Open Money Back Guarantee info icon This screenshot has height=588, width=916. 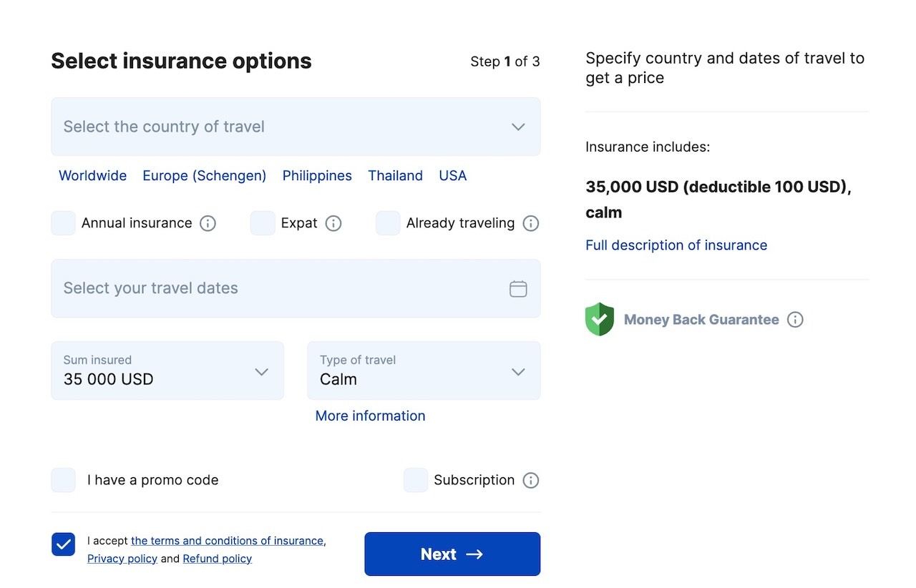tap(795, 320)
